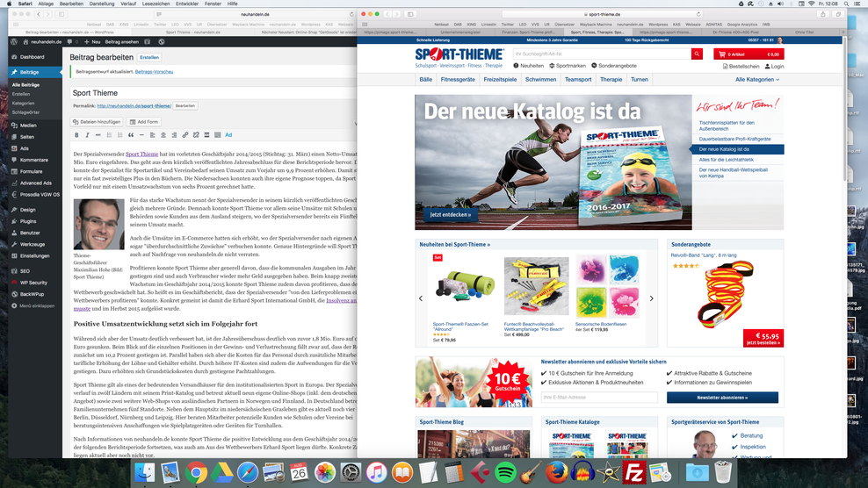Toggle the editor toolbar kitchen sink
Viewport: 868px width, 488px height.
(x=218, y=135)
